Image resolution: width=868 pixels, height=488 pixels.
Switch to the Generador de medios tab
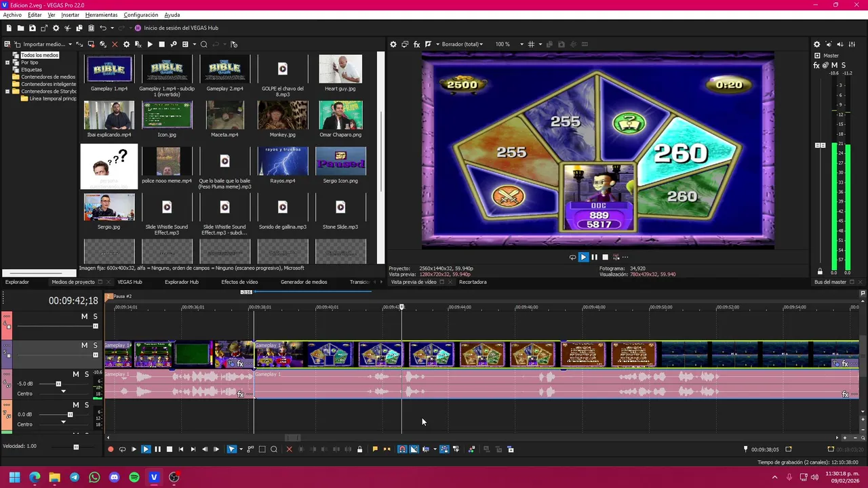pyautogui.click(x=304, y=282)
